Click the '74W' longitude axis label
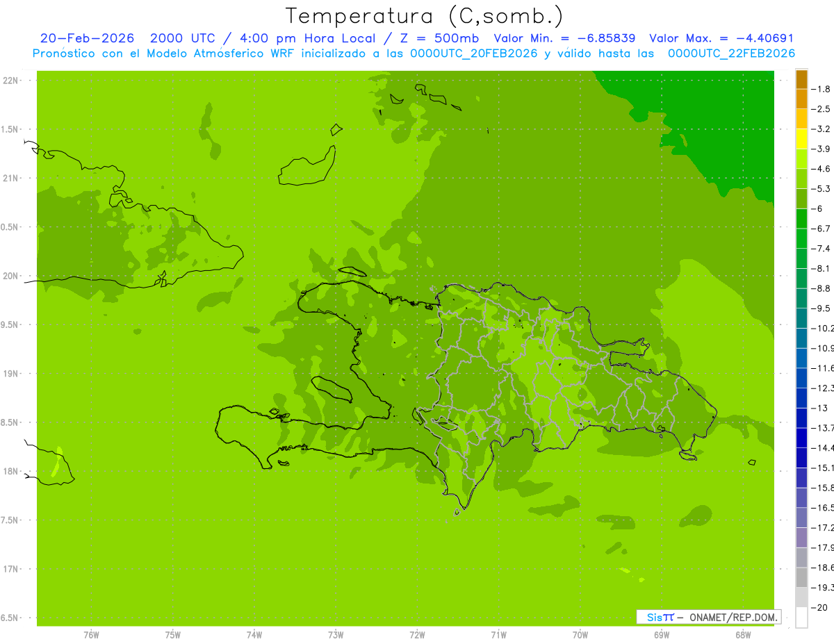834x644 pixels. tap(254, 635)
